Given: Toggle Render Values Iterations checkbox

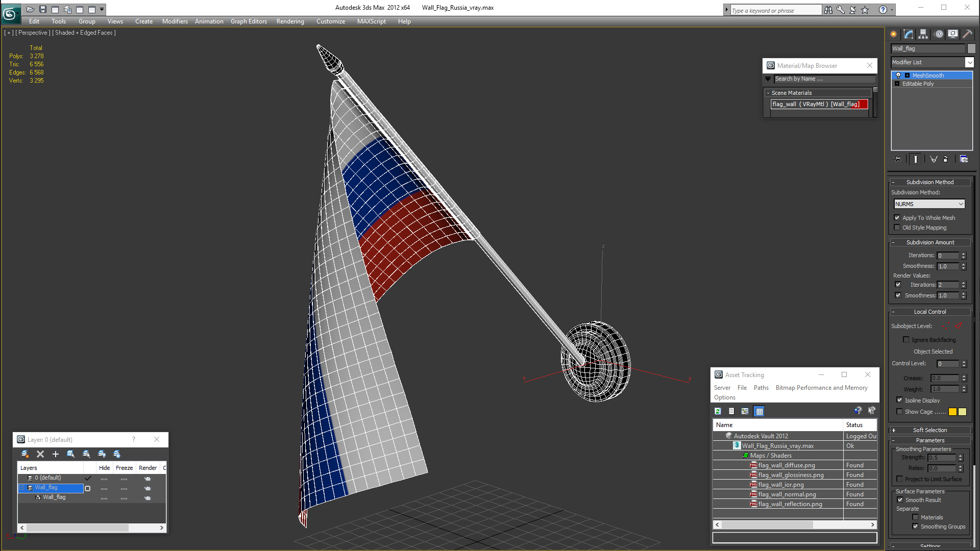Looking at the screenshot, I should 898,285.
